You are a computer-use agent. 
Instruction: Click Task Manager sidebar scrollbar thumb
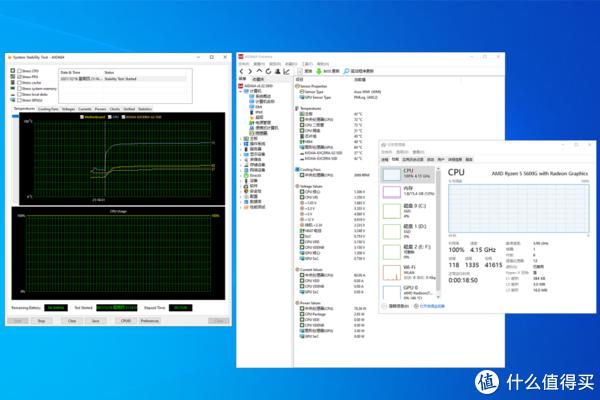[x=439, y=230]
